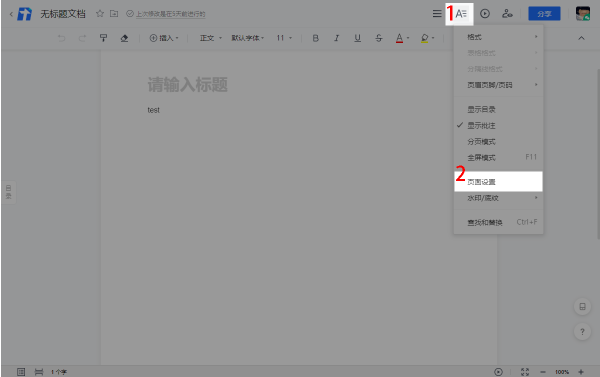This screenshot has height=377, width=600.
Task: Toggle 分页模式 in the menu
Action: [x=498, y=142]
